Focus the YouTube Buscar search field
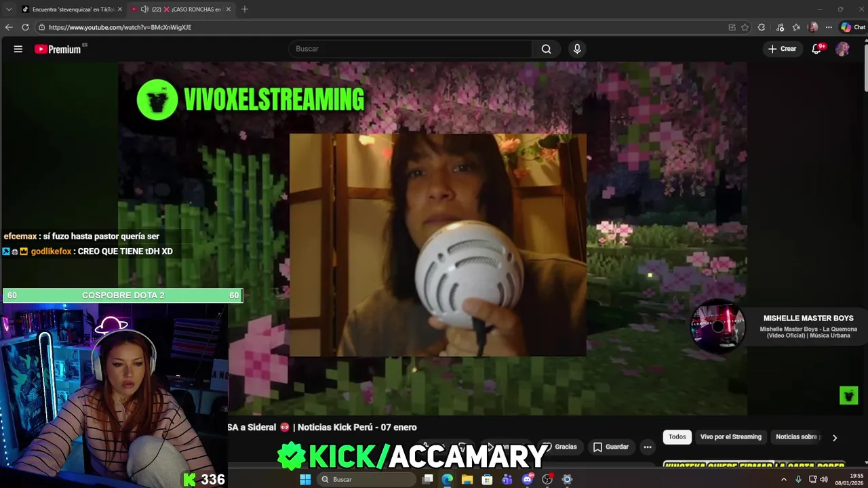 (x=410, y=49)
